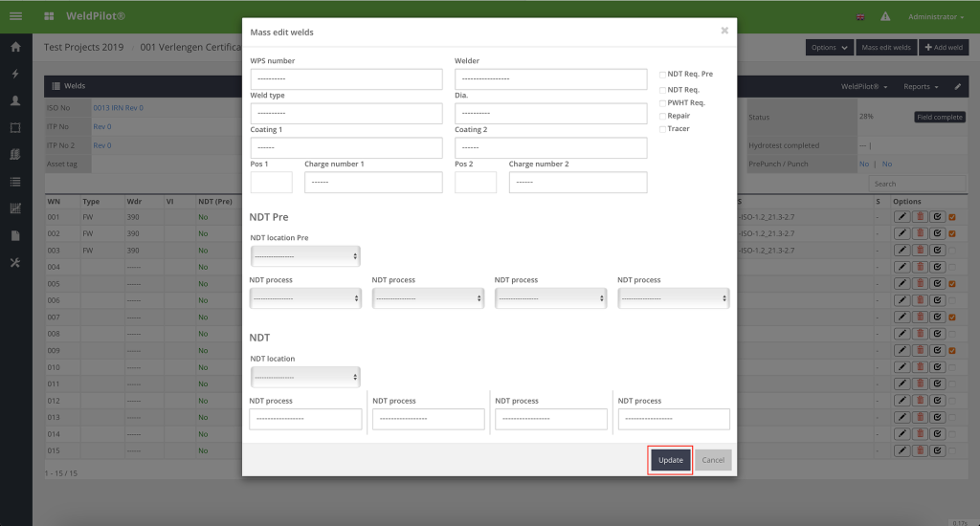Click the Update button
The height and width of the screenshot is (526, 980).
click(x=670, y=460)
